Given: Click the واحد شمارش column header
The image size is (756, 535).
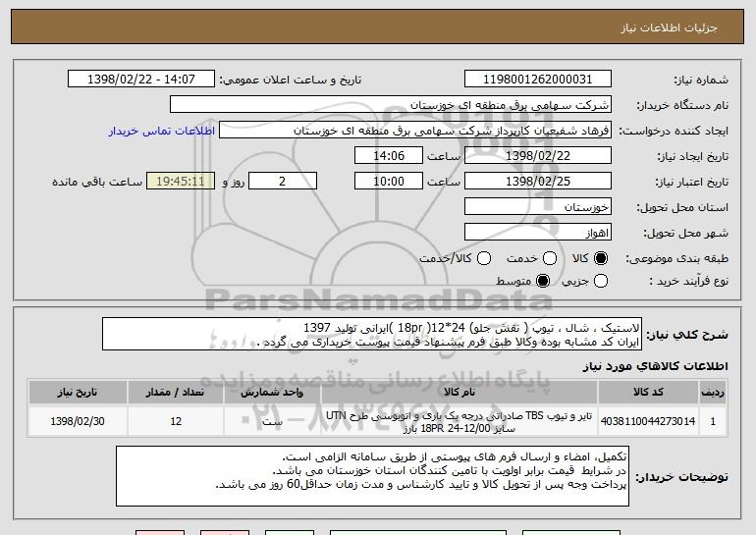Looking at the screenshot, I should [x=272, y=393].
